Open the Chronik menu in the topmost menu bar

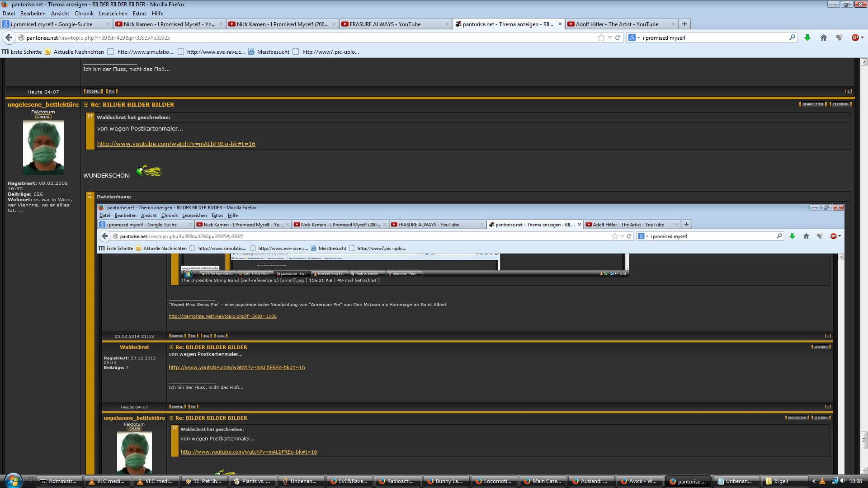point(84,14)
